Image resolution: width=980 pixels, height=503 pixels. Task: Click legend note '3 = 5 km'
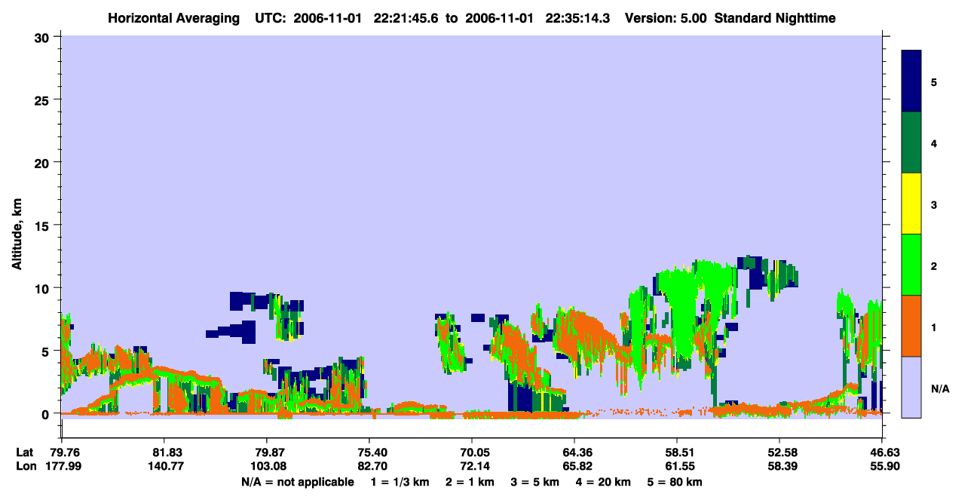coord(535,482)
